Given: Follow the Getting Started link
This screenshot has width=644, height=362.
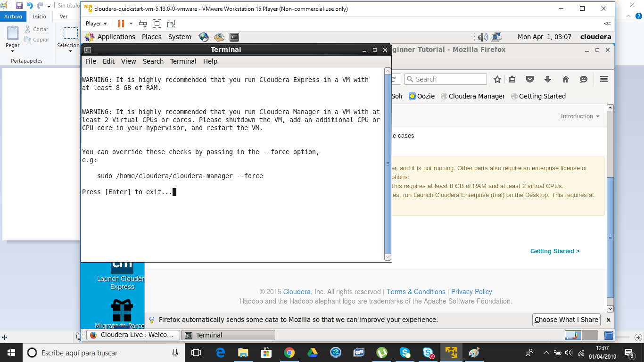Looking at the screenshot, I should tap(555, 251).
